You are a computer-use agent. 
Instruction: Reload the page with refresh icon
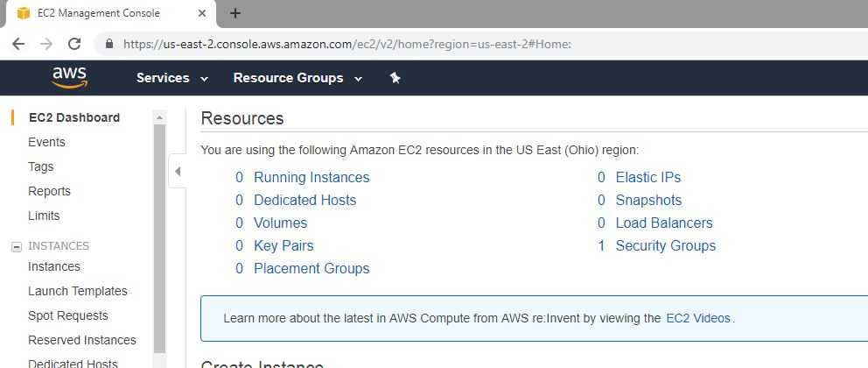point(74,44)
